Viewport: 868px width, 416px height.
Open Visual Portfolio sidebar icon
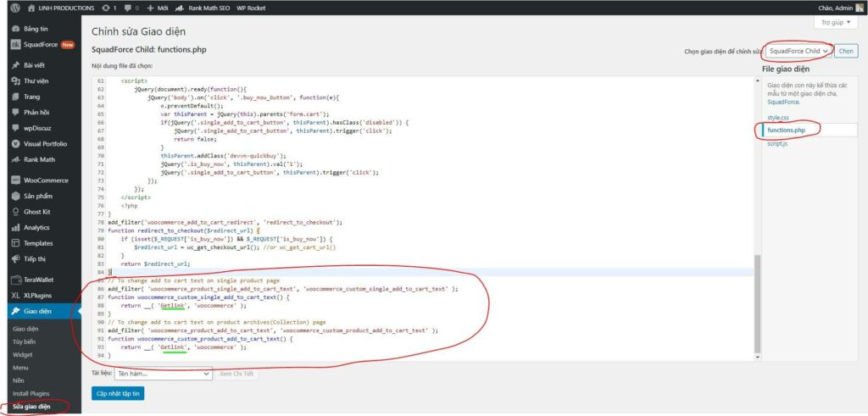tap(16, 144)
